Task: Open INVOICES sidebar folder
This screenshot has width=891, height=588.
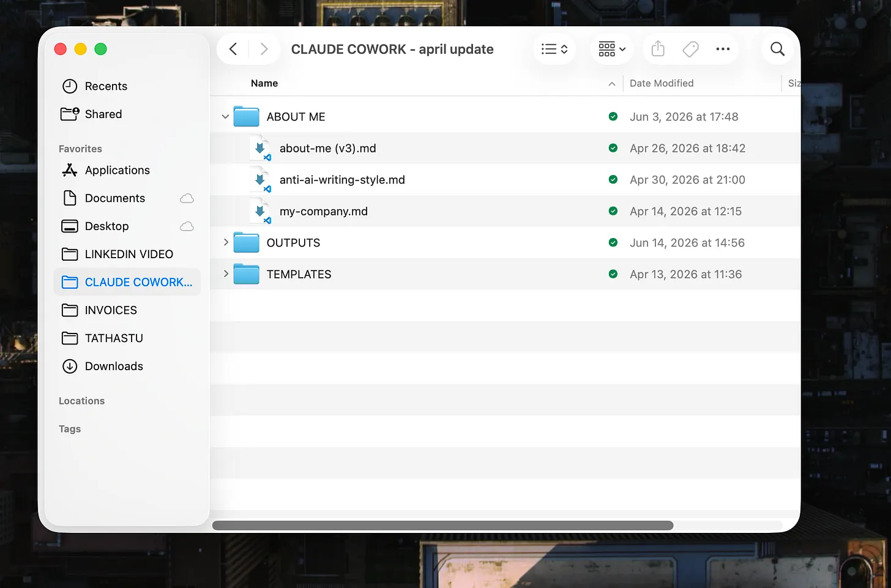Action: [127, 310]
